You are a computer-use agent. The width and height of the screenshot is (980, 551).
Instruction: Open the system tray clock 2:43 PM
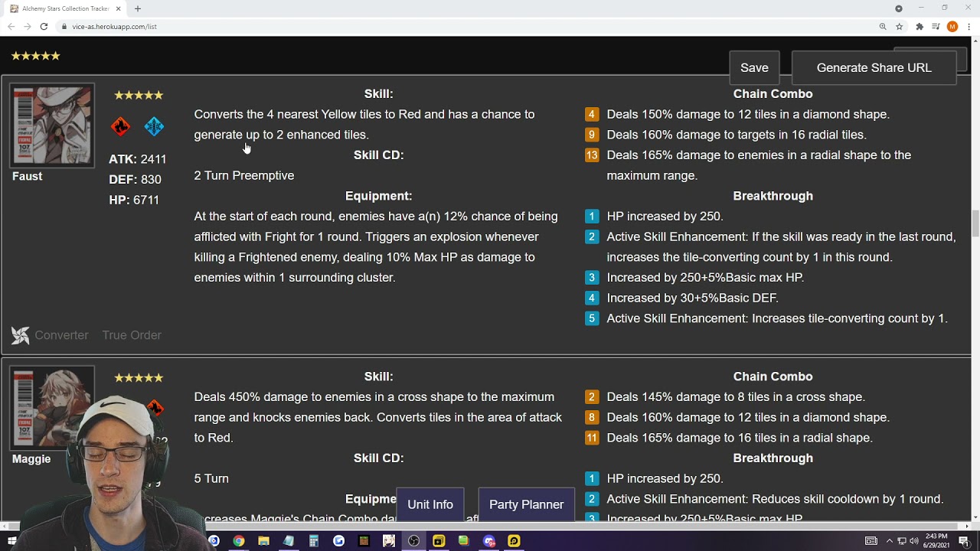point(936,541)
